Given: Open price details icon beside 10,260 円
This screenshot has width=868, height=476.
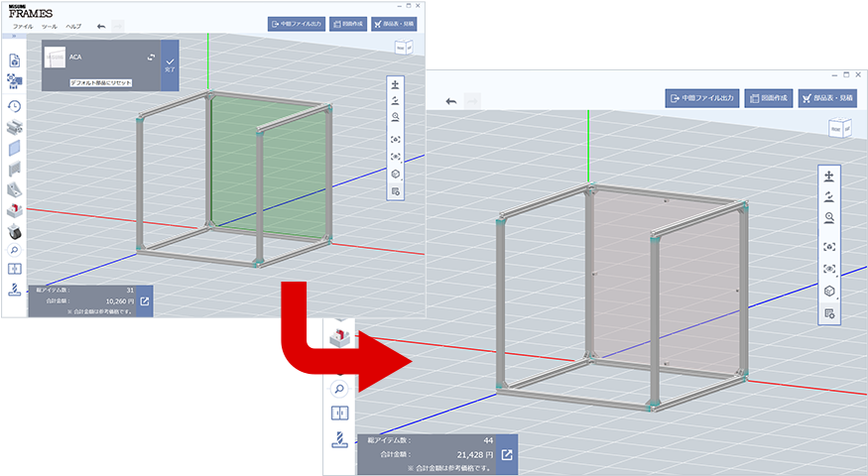Looking at the screenshot, I should [x=143, y=301].
